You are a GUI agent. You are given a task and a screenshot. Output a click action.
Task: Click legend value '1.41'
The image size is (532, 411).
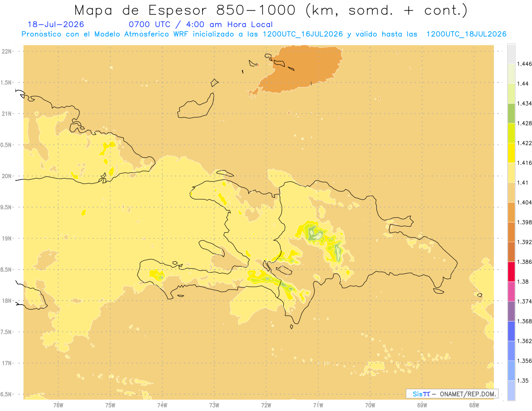point(523,183)
